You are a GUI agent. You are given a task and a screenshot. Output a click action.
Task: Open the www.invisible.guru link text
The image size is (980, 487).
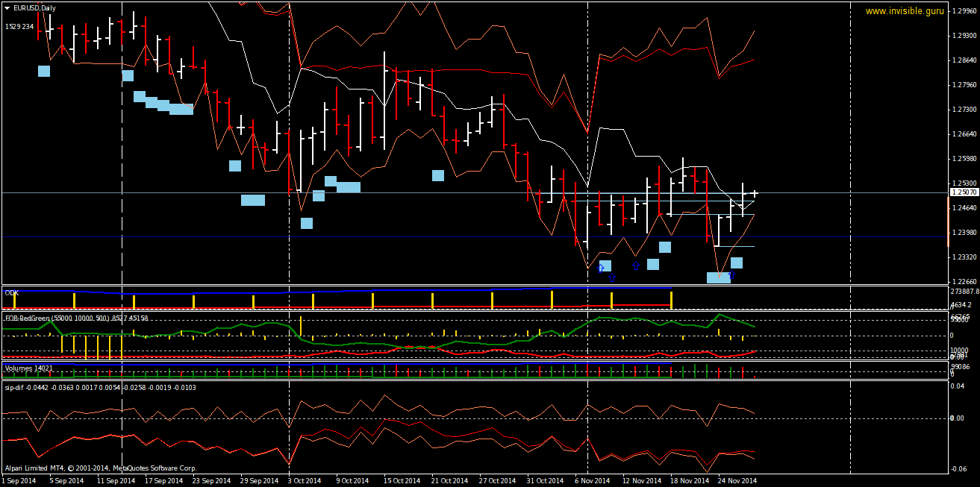point(905,11)
